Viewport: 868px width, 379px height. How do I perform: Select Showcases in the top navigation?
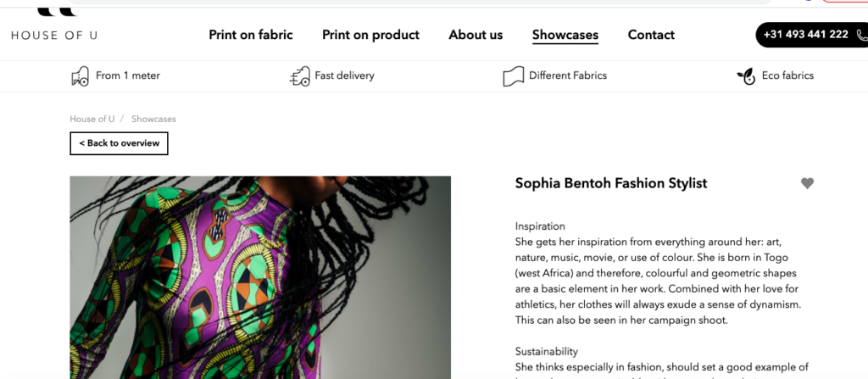(565, 35)
